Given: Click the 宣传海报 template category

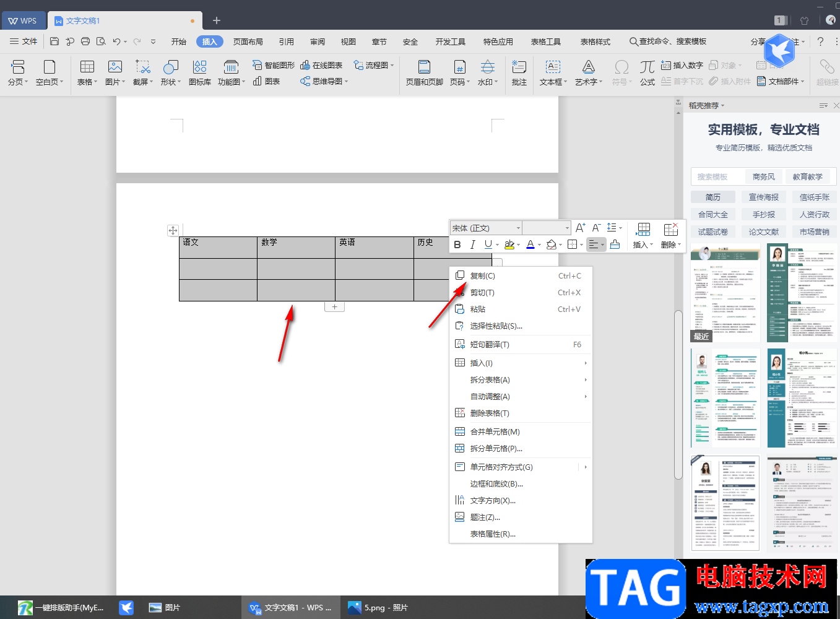Looking at the screenshot, I should 764,197.
